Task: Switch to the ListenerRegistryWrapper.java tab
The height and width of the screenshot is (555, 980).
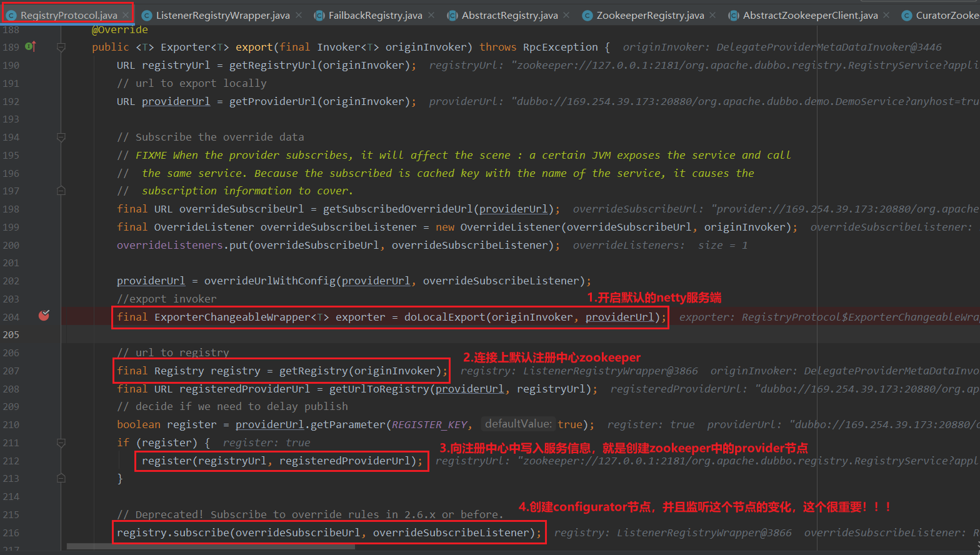Action: pos(222,15)
